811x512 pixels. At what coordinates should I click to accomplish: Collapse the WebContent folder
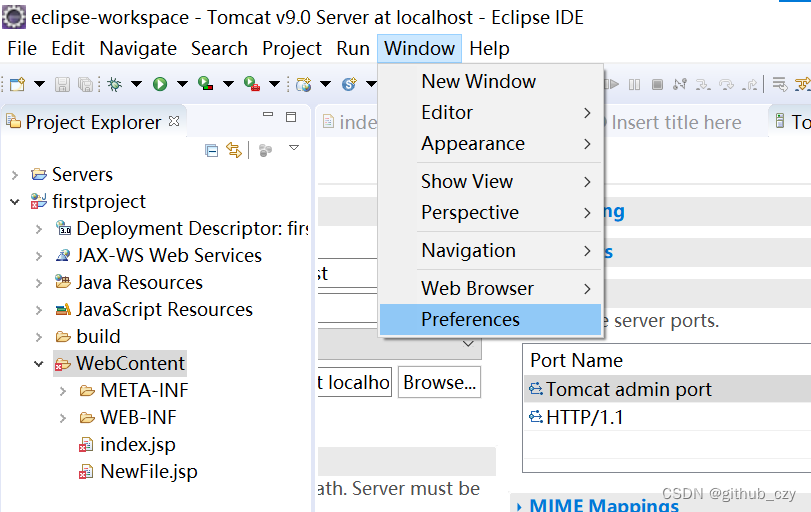[x=39, y=364]
